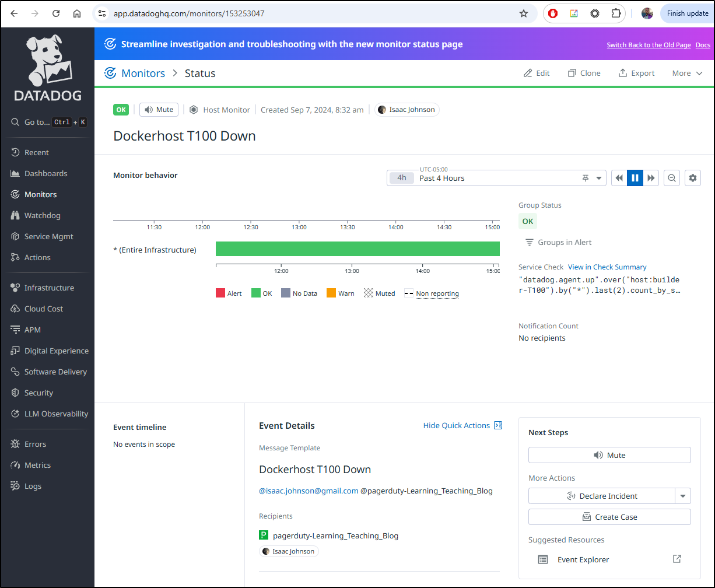This screenshot has width=715, height=588.
Task: Select Monitors in the sidebar
Action: (x=40, y=194)
